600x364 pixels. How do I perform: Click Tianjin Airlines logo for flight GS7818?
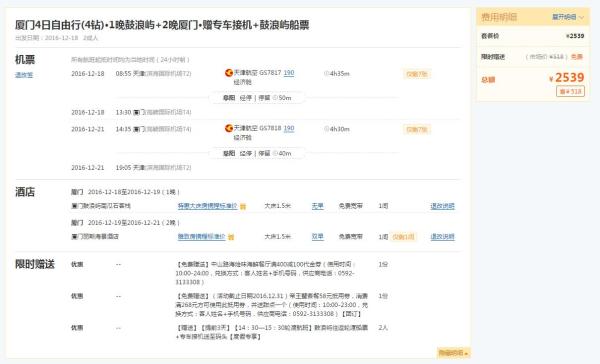229,128
